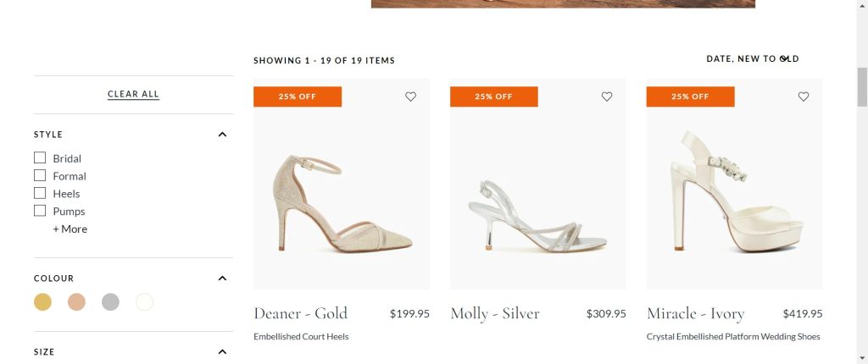The image size is (868, 364).
Task: Pick the ivory white colour swatch
Action: point(144,302)
